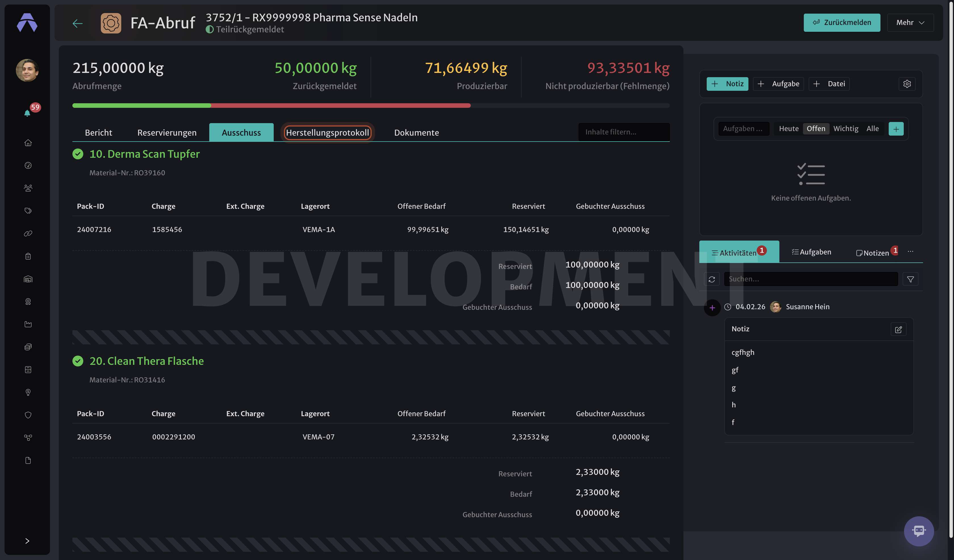Focus the Suchen field in activities

811,279
